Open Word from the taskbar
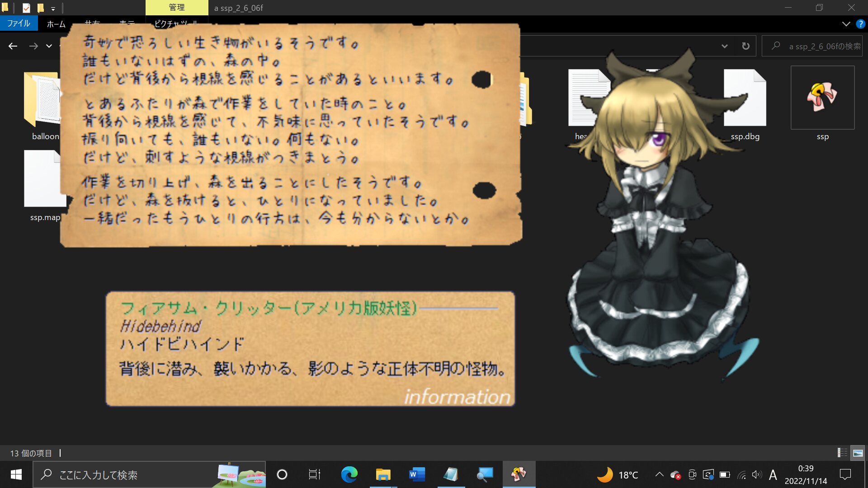This screenshot has width=868, height=488. tap(417, 474)
